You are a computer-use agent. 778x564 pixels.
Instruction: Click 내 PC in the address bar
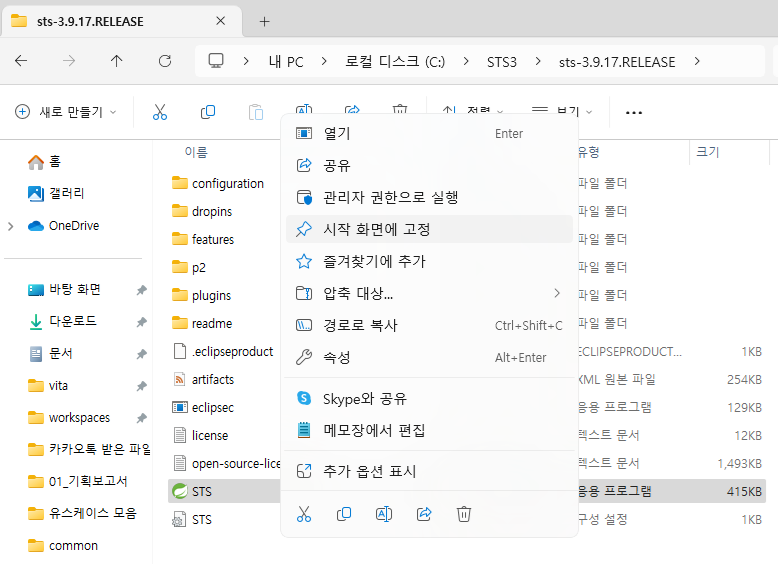pyautogui.click(x=286, y=62)
